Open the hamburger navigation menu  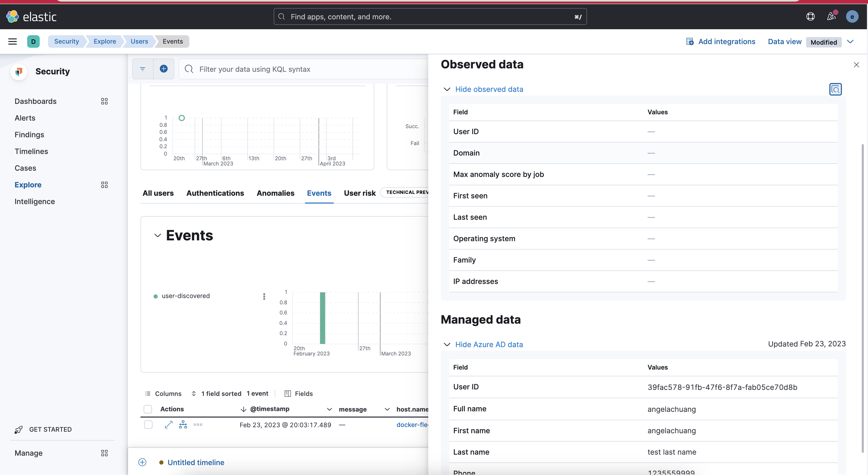(13, 41)
